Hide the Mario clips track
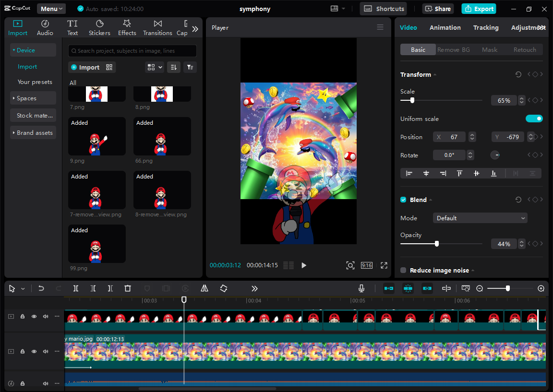 [34, 317]
